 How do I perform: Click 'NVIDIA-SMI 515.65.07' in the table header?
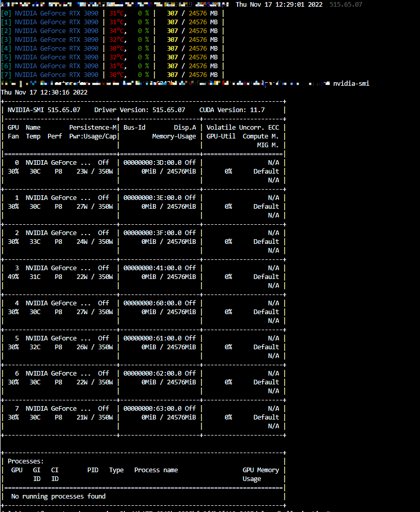point(44,110)
